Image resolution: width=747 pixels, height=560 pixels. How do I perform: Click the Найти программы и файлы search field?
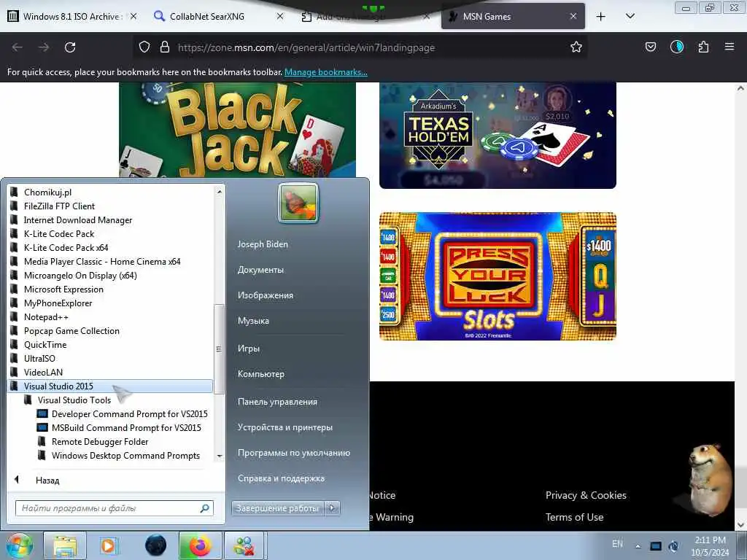coord(115,508)
